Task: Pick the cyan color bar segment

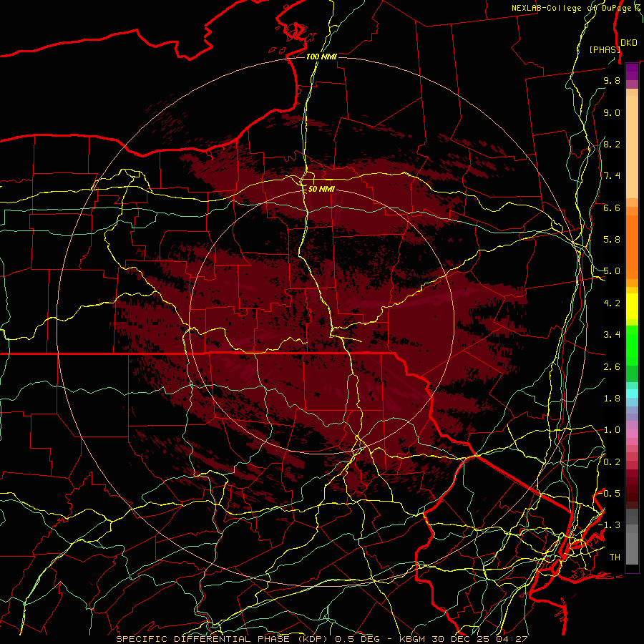Action: point(632,394)
